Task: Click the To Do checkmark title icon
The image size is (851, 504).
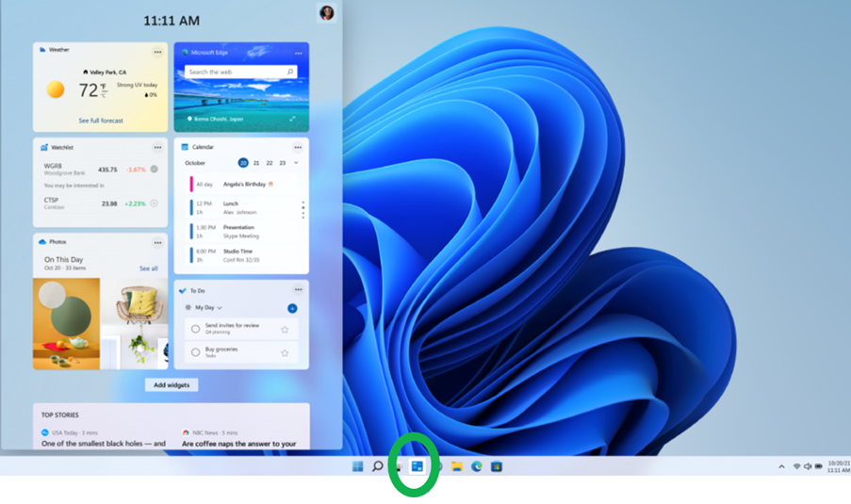Action: click(183, 290)
